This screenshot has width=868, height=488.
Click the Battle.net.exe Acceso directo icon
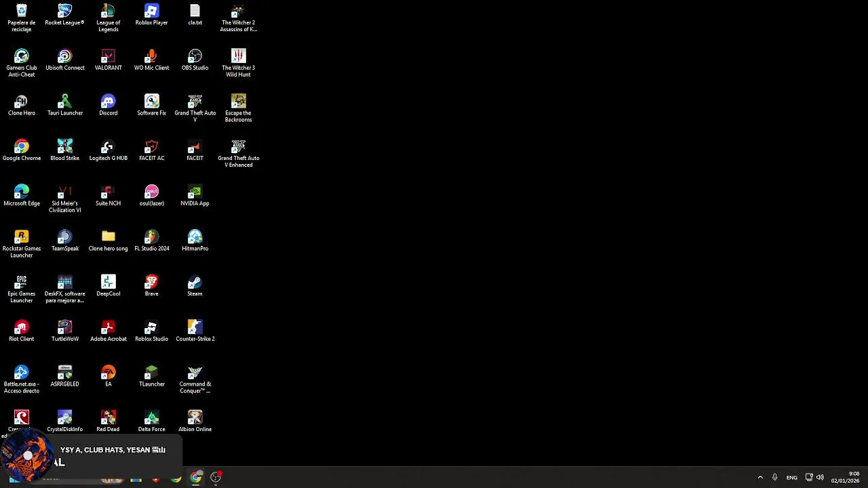pyautogui.click(x=22, y=380)
